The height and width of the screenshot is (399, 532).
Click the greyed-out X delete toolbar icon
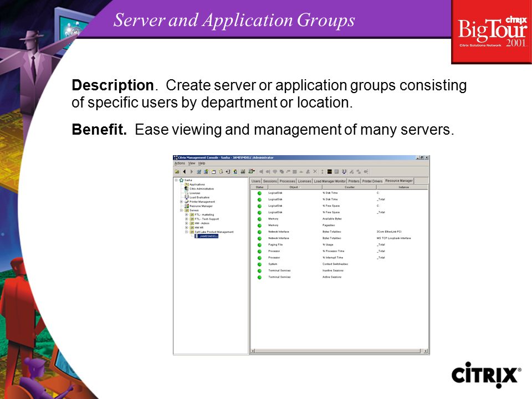point(315,171)
